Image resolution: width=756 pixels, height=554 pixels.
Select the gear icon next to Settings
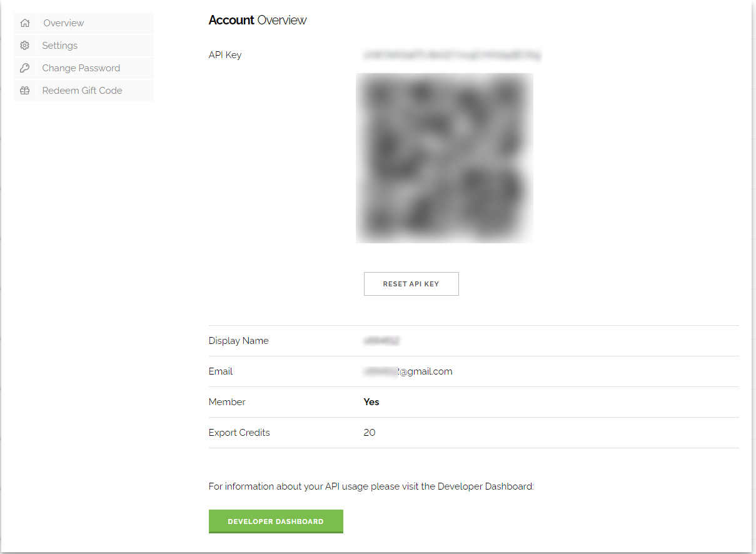25,45
